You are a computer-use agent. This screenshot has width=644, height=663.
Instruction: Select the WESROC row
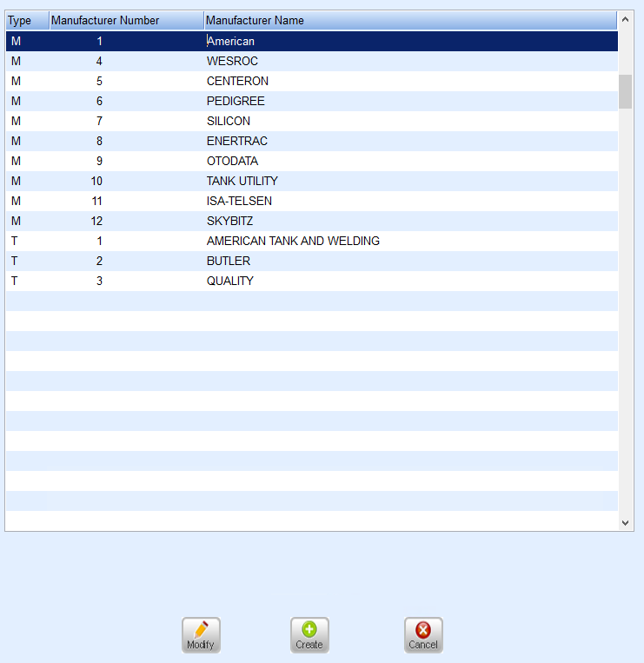(x=312, y=62)
